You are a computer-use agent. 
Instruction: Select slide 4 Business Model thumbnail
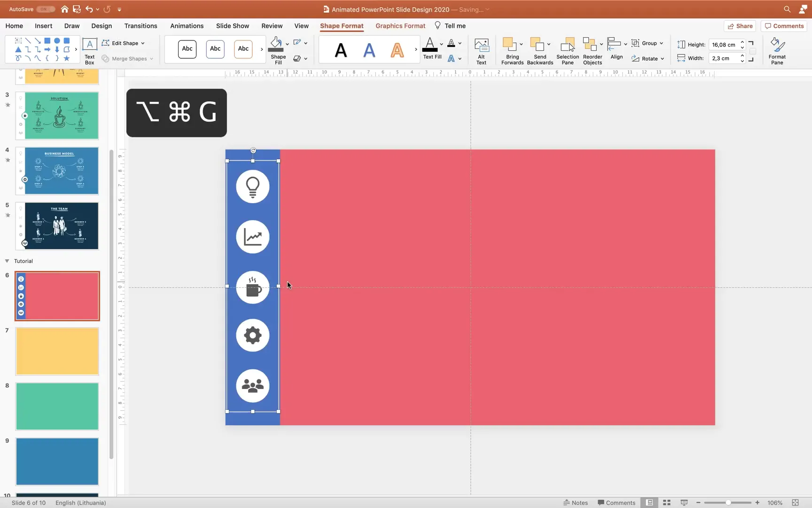click(57, 171)
